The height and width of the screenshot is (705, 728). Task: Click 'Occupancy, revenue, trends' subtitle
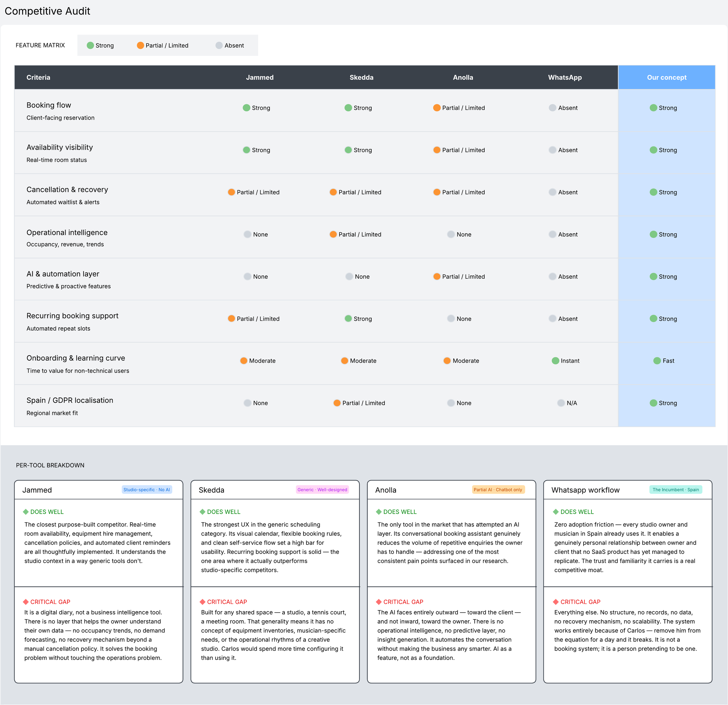coord(65,244)
